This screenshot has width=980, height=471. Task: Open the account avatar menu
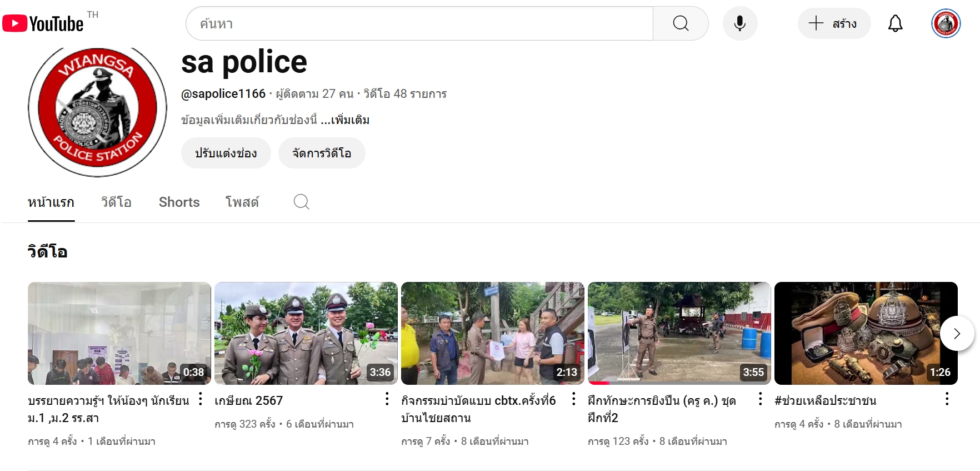946,23
